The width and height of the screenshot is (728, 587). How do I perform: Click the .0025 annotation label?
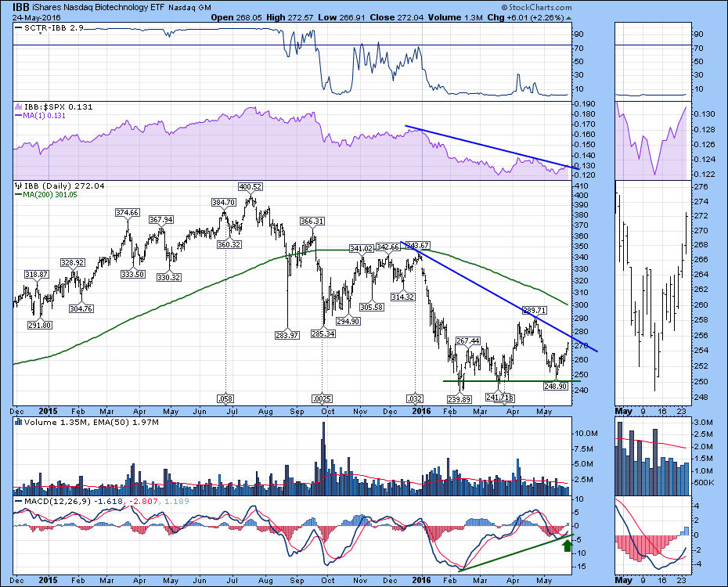click(322, 398)
